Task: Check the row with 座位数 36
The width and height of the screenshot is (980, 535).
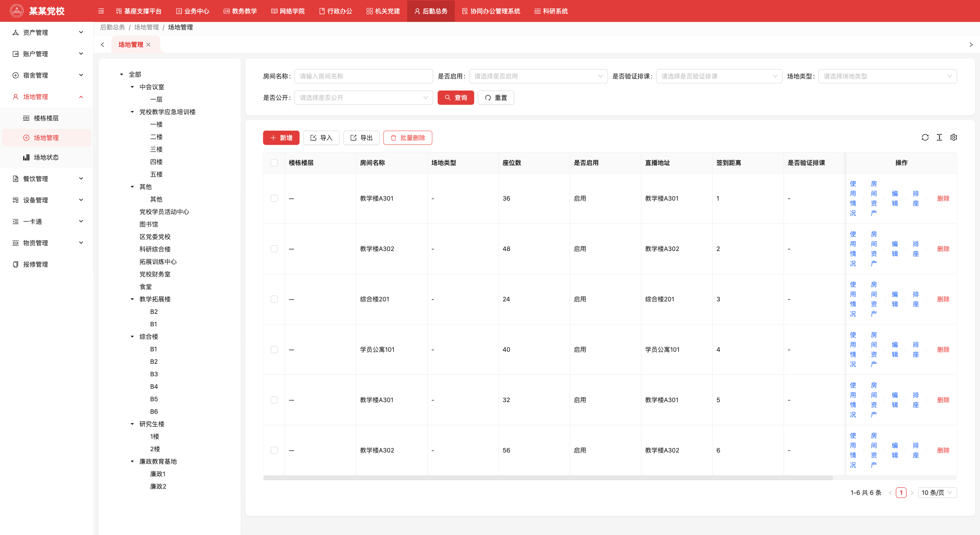Action: point(274,198)
